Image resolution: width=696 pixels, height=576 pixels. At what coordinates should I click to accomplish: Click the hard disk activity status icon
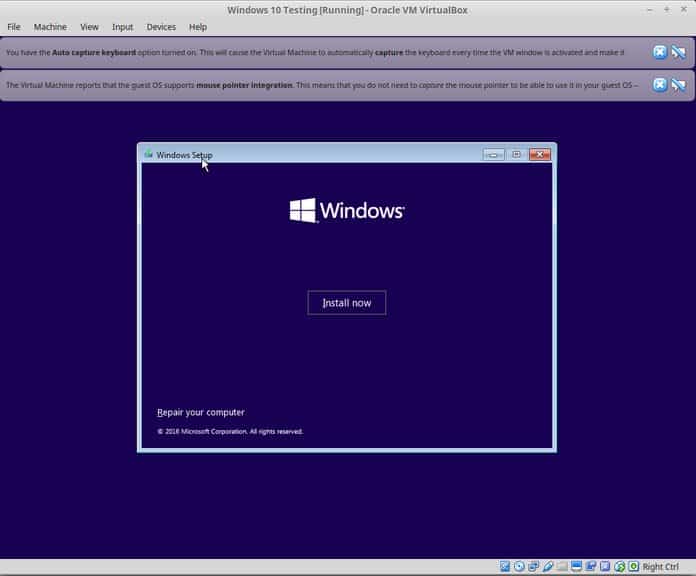coord(505,566)
